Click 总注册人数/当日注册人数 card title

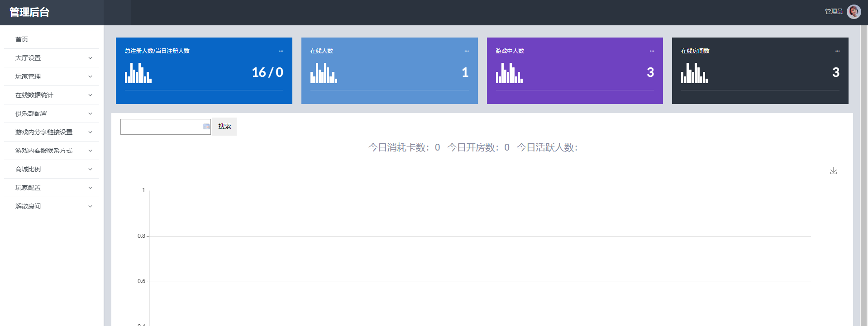click(157, 51)
